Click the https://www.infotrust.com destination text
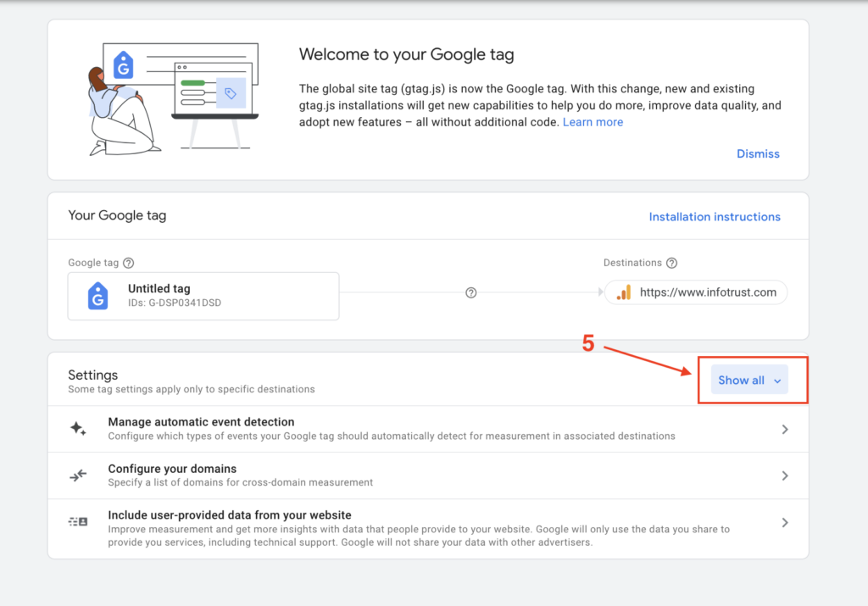This screenshot has width=868, height=606. click(x=708, y=292)
